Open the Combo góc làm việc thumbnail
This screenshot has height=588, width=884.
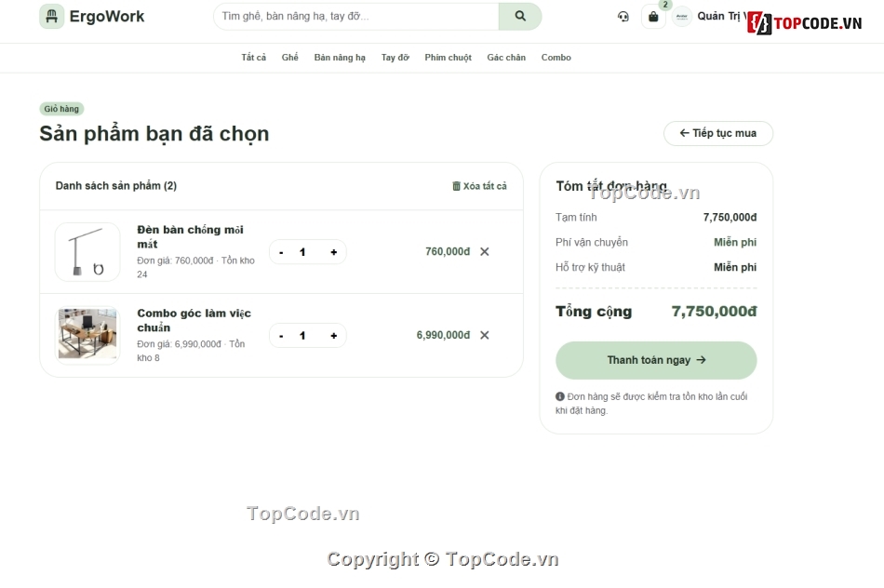click(87, 335)
